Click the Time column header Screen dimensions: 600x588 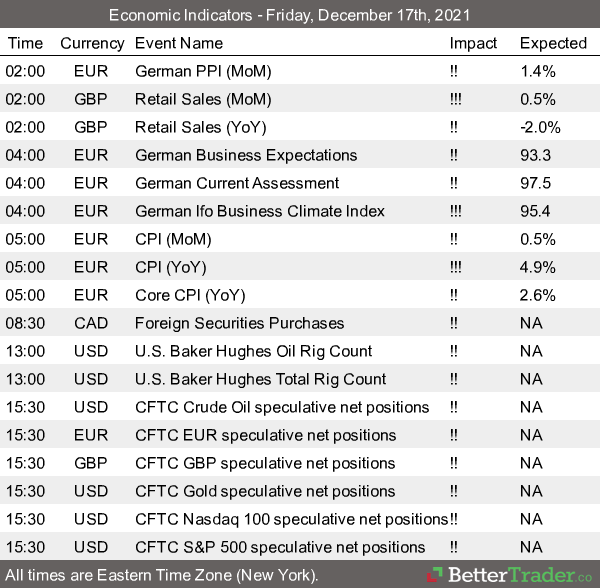25,43
